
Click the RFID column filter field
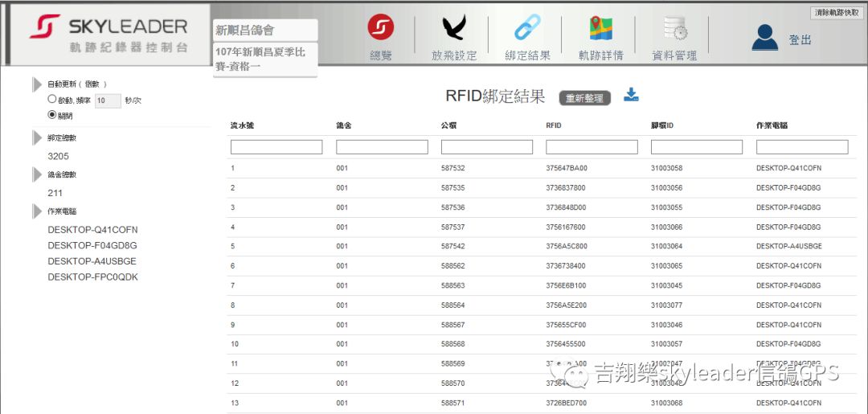point(592,147)
